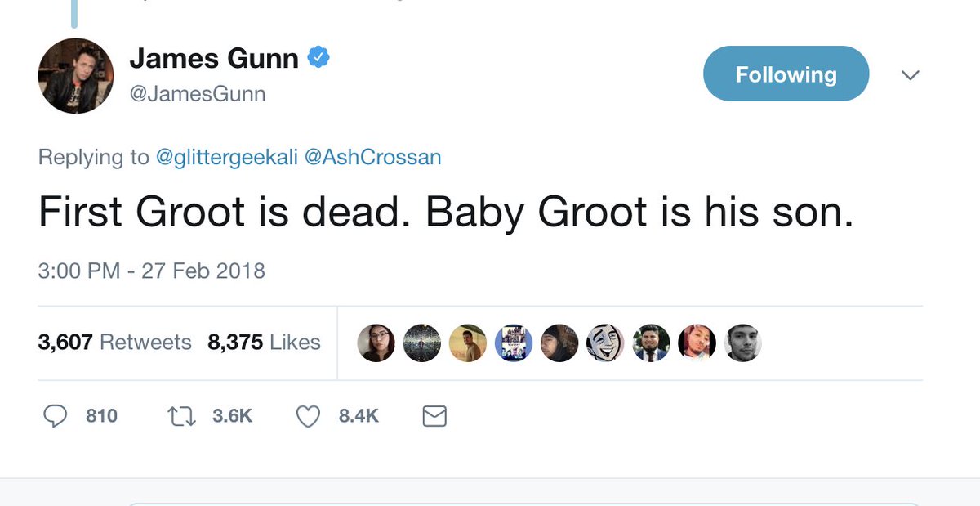Click liker avatar wearing suit and tie
This screenshot has width=980, height=506.
coord(651,343)
